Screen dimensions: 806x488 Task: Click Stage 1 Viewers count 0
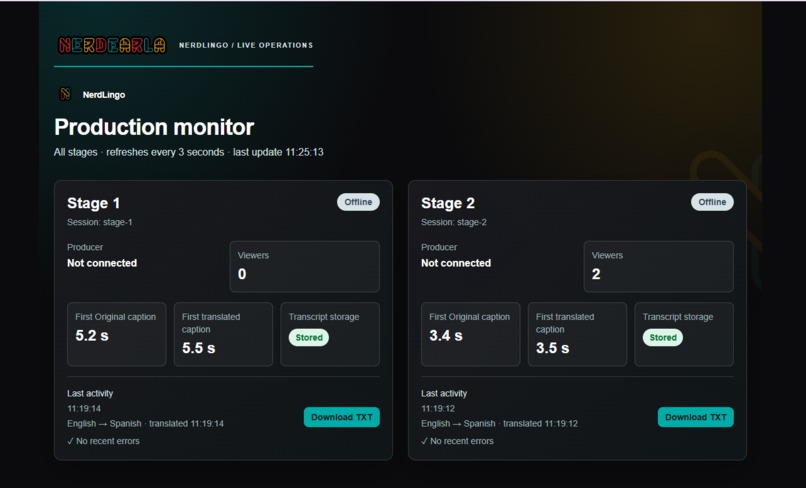(x=242, y=274)
